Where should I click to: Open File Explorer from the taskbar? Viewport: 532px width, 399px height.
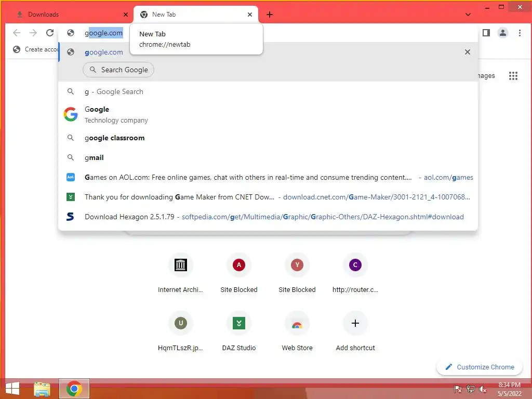point(42,389)
